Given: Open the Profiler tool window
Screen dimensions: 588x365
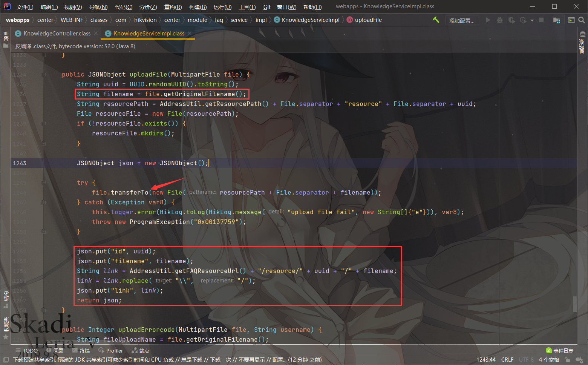Looking at the screenshot, I should click(111, 351).
